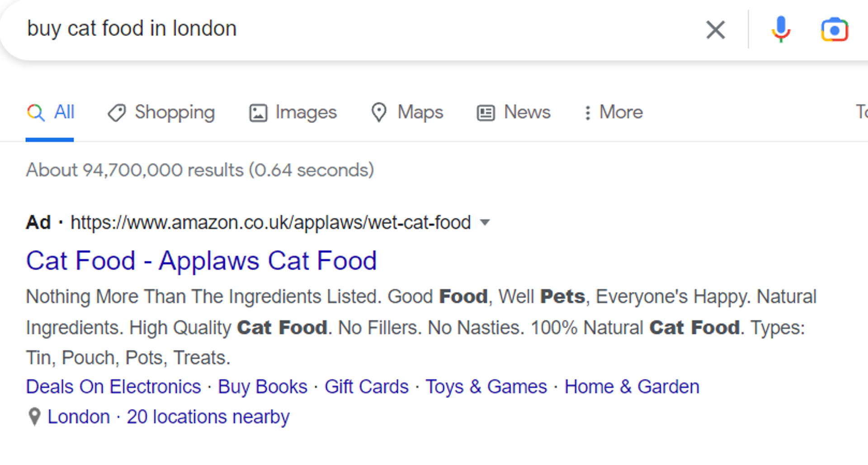Clear the search query with X icon

pos(715,30)
